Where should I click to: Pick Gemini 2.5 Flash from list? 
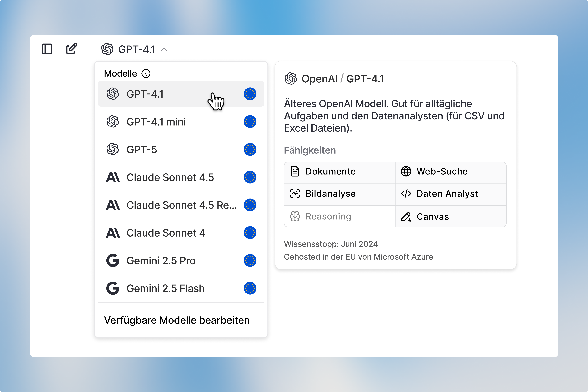[x=165, y=288]
